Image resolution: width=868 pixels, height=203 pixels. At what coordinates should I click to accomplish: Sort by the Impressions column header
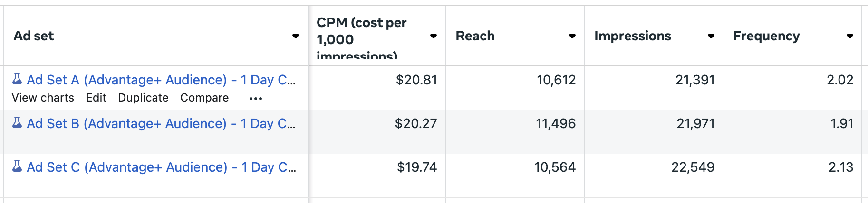pyautogui.click(x=633, y=36)
